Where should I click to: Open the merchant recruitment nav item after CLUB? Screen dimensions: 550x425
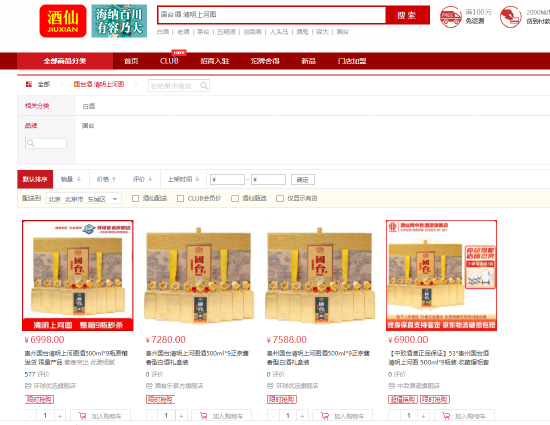(x=215, y=61)
